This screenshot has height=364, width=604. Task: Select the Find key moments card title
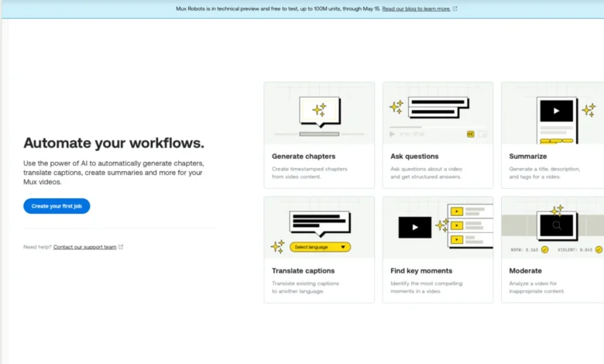pyautogui.click(x=421, y=271)
